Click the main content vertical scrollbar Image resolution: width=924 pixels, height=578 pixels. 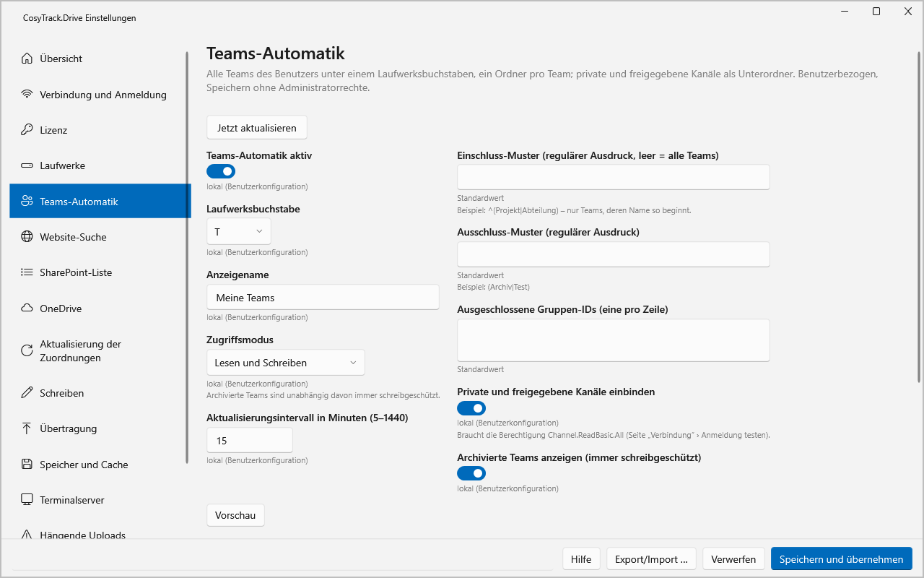[918, 217]
